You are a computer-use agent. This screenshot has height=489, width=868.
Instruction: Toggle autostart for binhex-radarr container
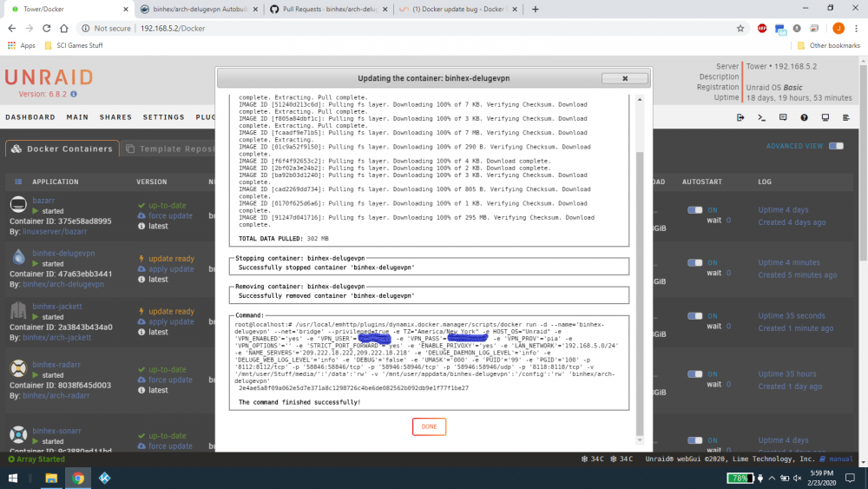click(694, 373)
